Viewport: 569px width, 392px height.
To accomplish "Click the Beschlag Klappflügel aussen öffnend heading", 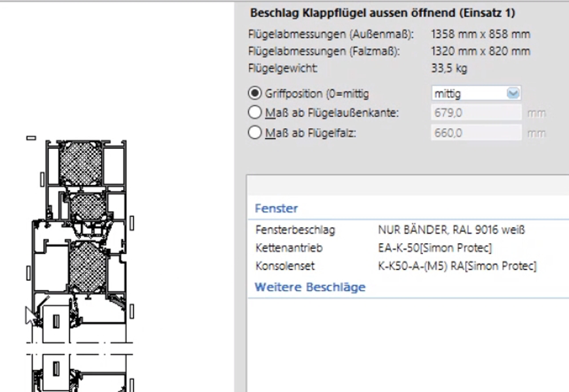I will (x=383, y=12).
